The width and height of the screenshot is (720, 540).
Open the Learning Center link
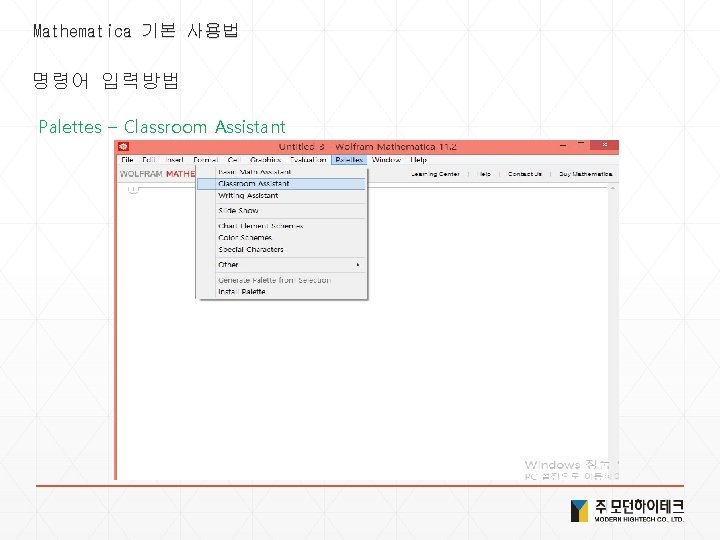[435, 174]
